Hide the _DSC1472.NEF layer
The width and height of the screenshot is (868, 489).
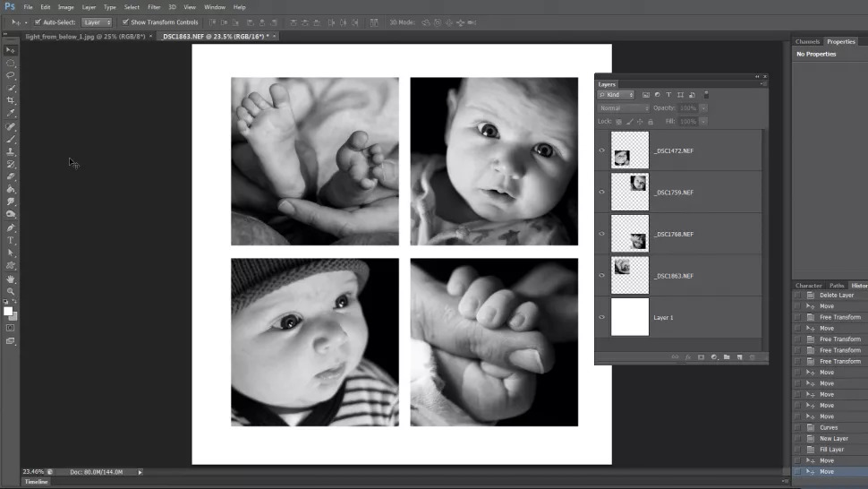(601, 150)
